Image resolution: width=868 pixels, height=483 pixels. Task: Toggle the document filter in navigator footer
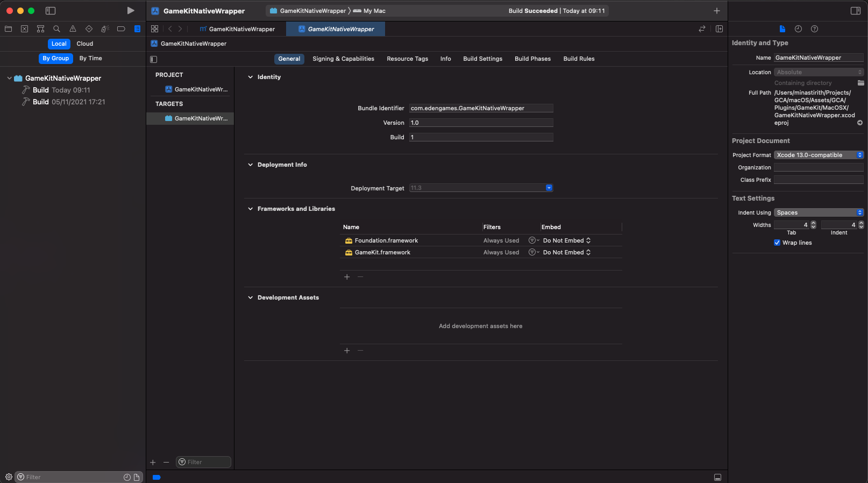(137, 477)
